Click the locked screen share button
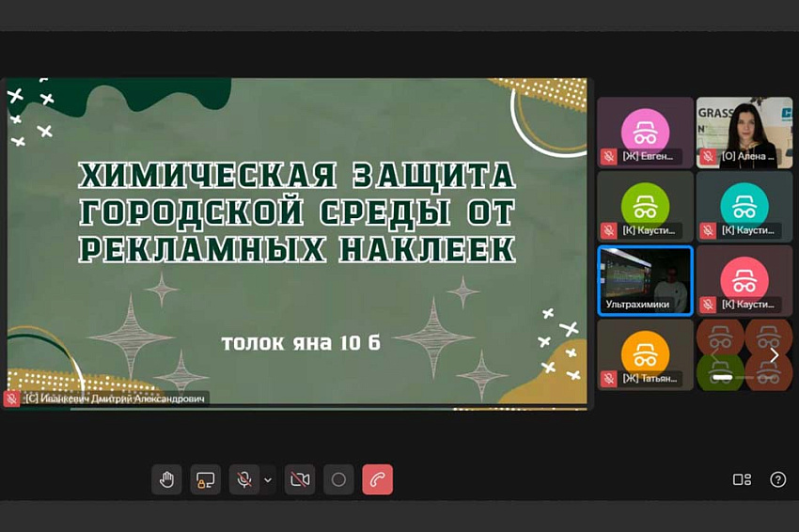The width and height of the screenshot is (799, 532). [205, 479]
